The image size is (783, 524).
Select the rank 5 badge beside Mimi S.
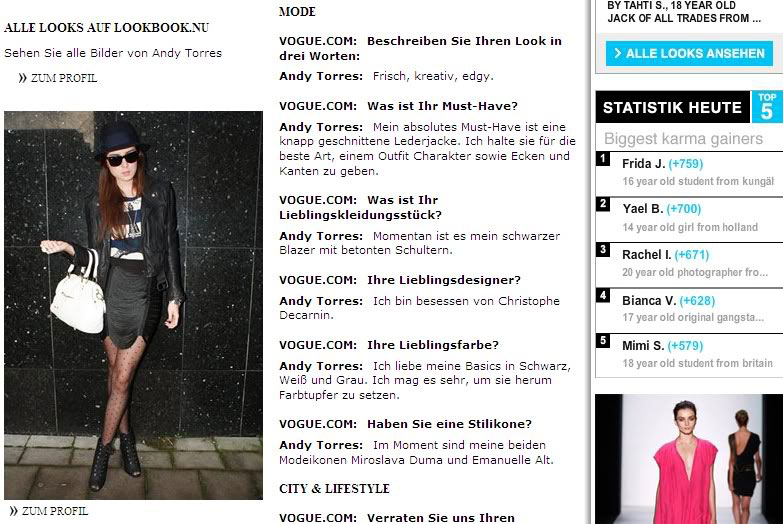pyautogui.click(x=603, y=341)
